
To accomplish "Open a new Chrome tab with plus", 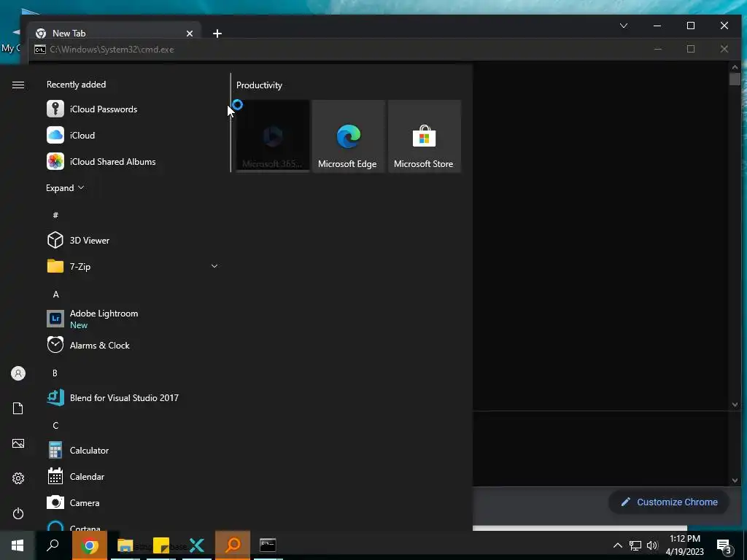I will click(x=217, y=34).
